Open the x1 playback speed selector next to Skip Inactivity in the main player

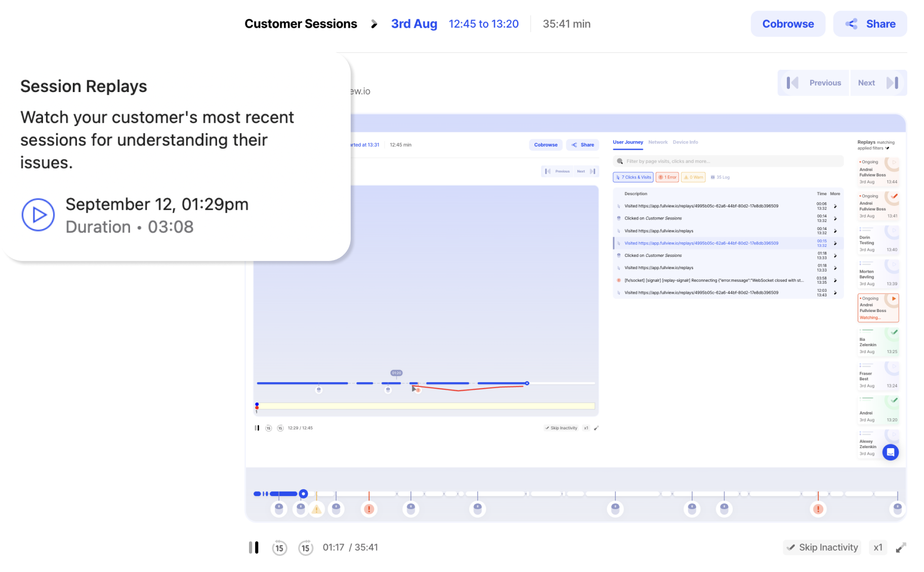878,547
